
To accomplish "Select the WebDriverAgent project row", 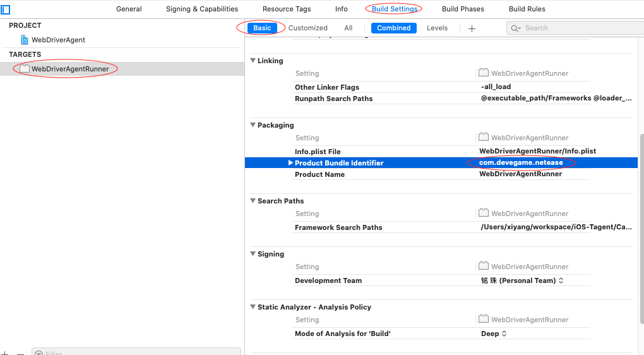I will coord(122,40).
